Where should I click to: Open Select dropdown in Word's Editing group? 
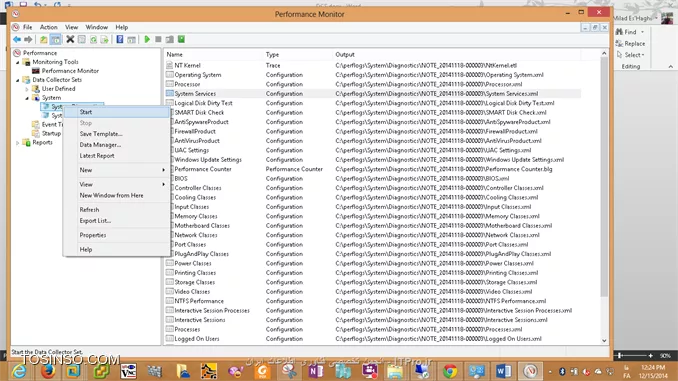(630, 55)
